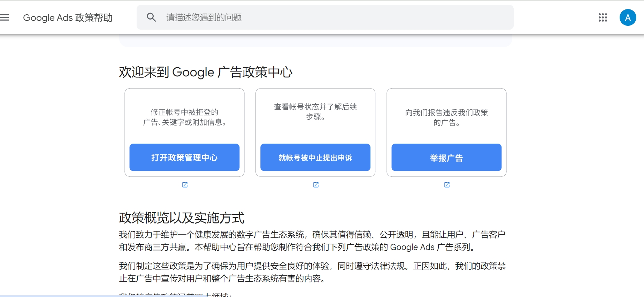Click the text 向我们报告违反我们政策的广告
The width and height of the screenshot is (644, 297).
click(x=446, y=117)
